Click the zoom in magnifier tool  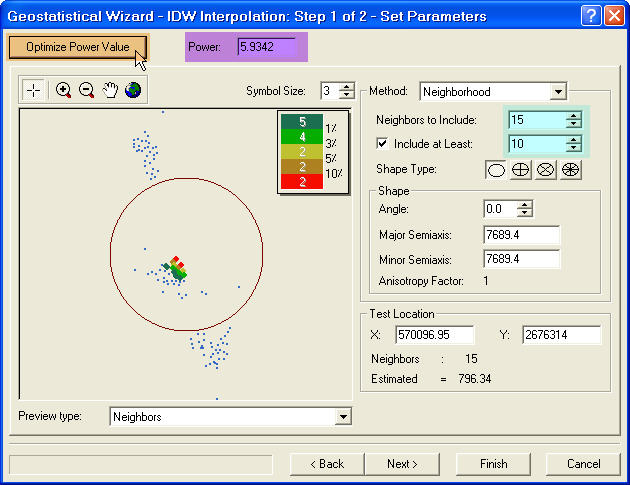tap(63, 90)
